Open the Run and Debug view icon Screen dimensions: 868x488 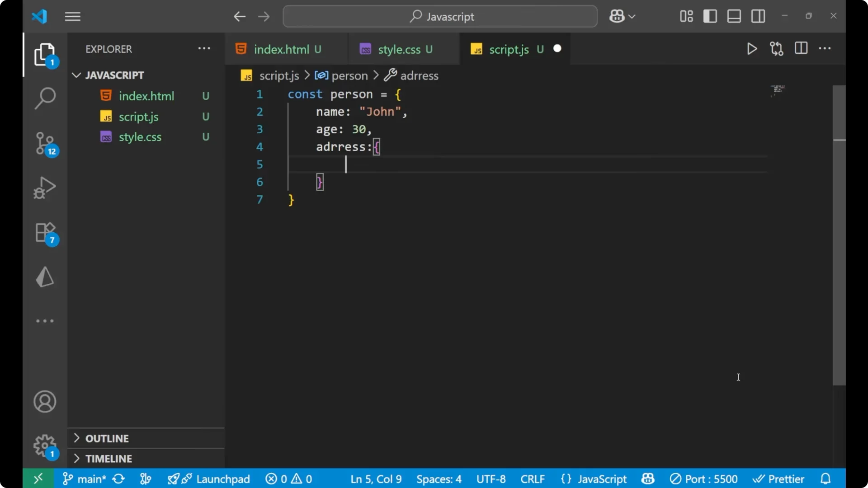pos(45,187)
